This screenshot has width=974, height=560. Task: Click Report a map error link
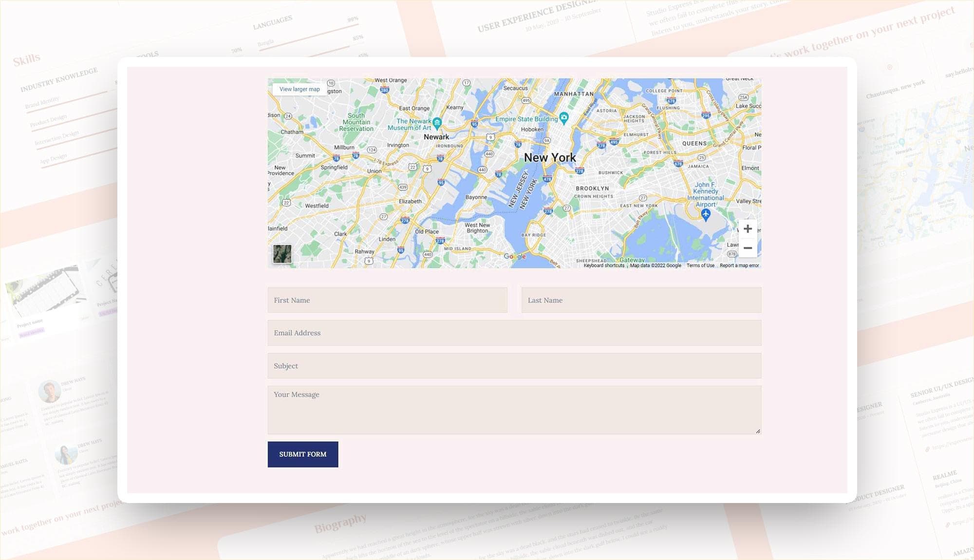tap(739, 265)
